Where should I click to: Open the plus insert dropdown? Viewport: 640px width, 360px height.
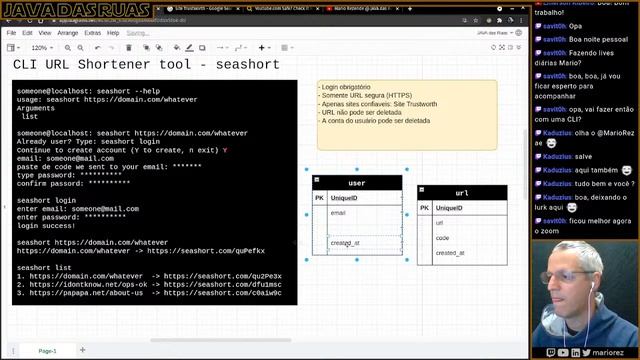coord(264,48)
